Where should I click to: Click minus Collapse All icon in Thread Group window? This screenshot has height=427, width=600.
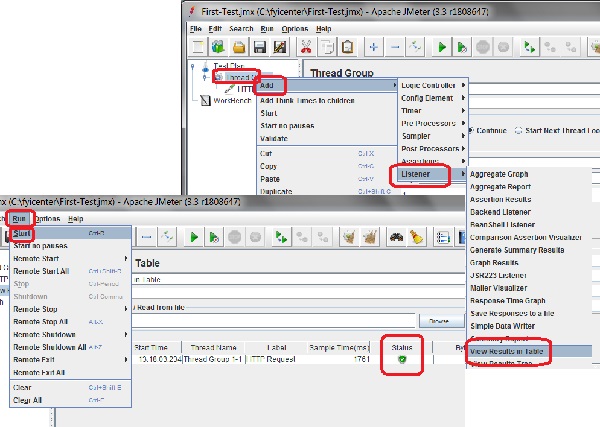pyautogui.click(x=395, y=47)
